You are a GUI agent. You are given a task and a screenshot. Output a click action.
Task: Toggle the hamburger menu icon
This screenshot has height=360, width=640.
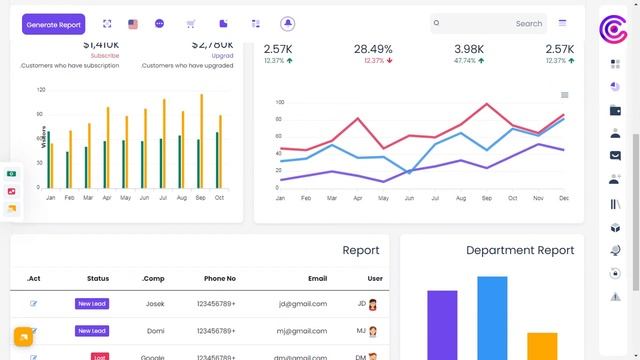coord(562,23)
